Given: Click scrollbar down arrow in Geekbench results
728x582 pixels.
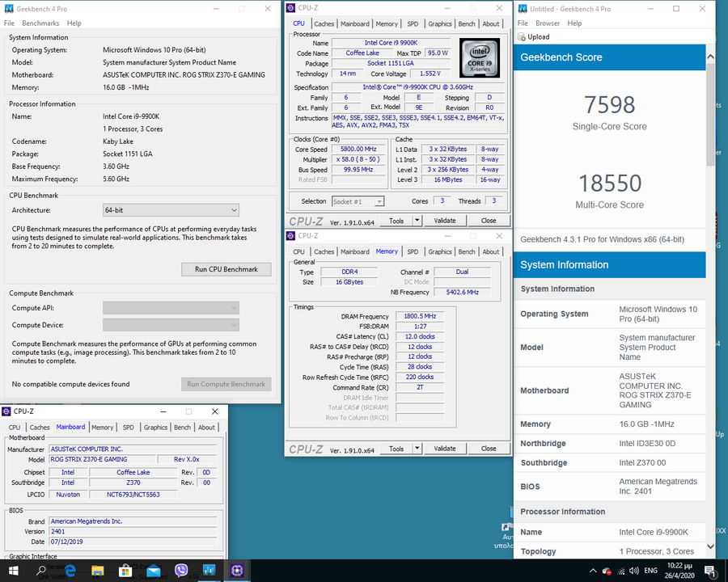Looking at the screenshot, I should [710, 546].
